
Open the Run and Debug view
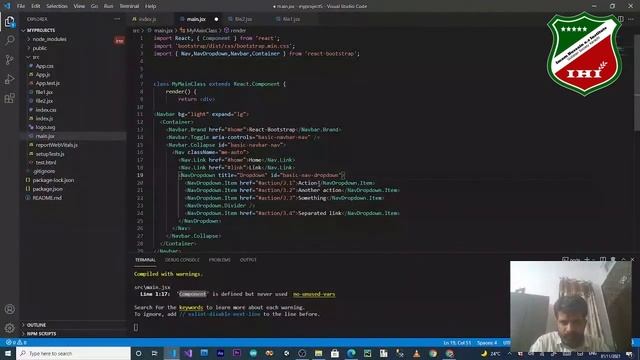(9, 79)
